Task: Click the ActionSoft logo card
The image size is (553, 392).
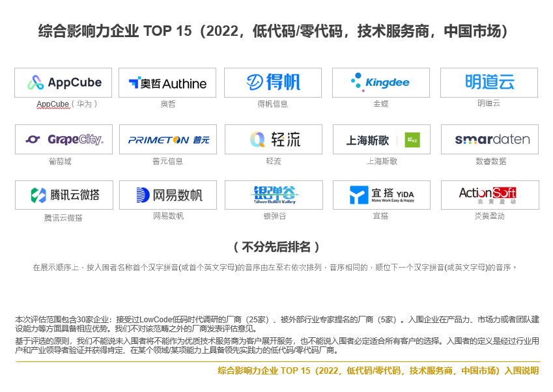Action: point(490,195)
